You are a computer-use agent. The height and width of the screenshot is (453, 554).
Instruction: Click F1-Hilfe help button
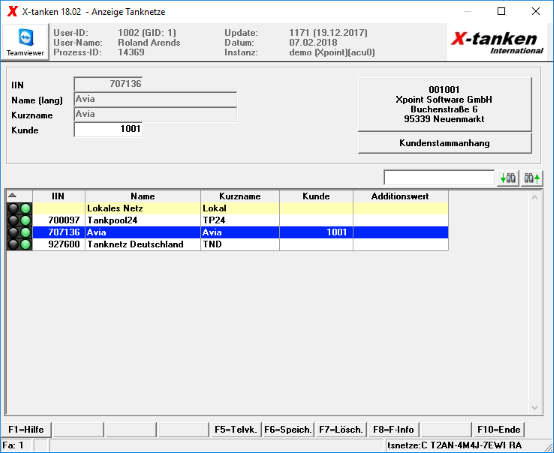click(x=26, y=430)
